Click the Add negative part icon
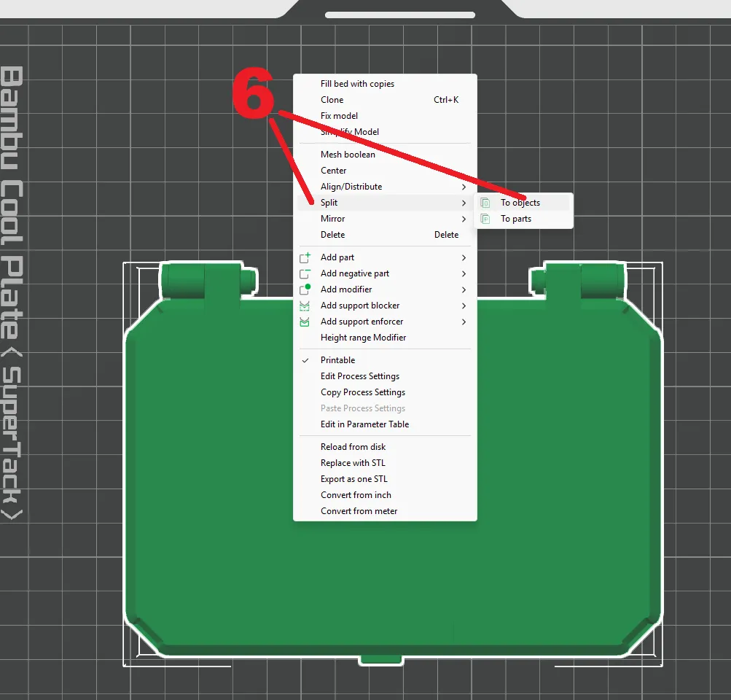This screenshot has height=700, width=731. tap(305, 273)
